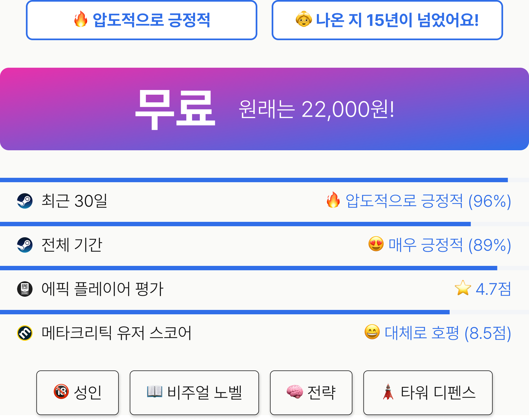
Task: Click the Epic Games Store icon
Action: click(x=25, y=289)
